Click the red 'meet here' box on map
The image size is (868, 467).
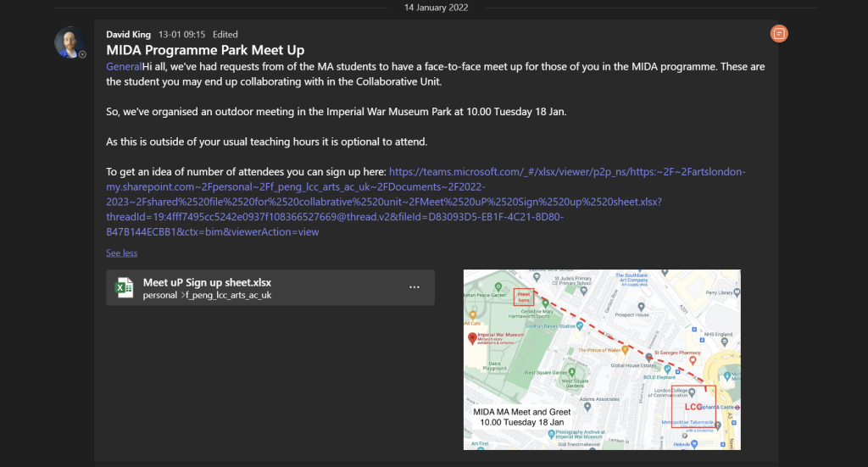[524, 296]
